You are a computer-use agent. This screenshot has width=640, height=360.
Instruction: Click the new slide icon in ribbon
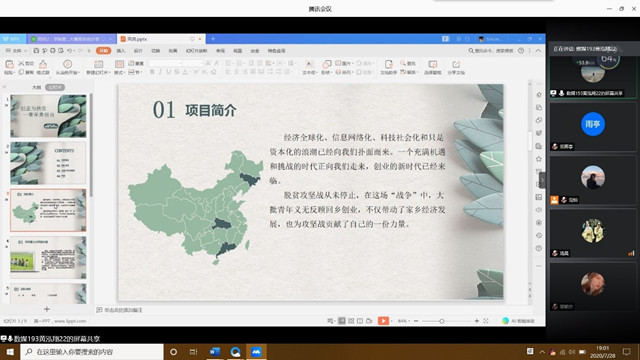[x=98, y=64]
